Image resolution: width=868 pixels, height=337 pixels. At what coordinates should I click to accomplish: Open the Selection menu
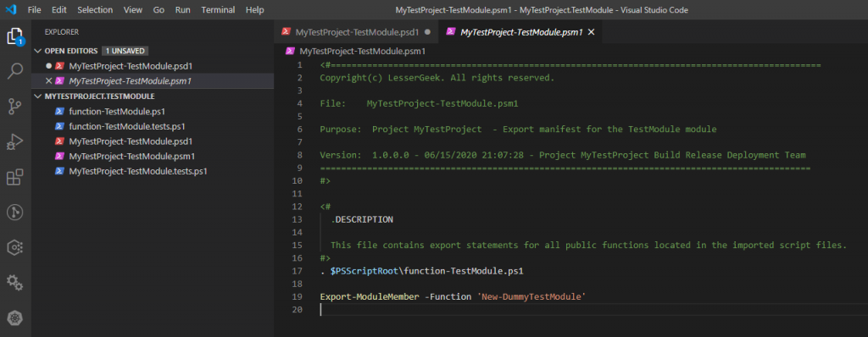point(95,10)
